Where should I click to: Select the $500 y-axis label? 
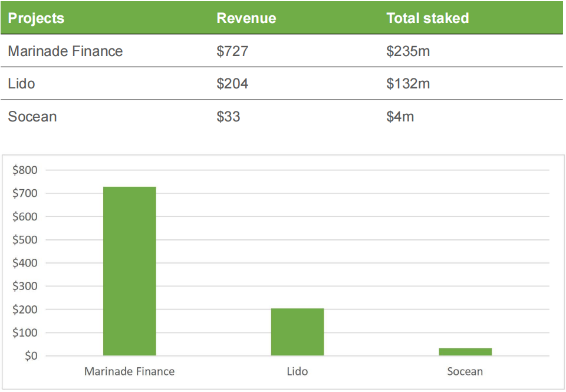pyautogui.click(x=25, y=240)
